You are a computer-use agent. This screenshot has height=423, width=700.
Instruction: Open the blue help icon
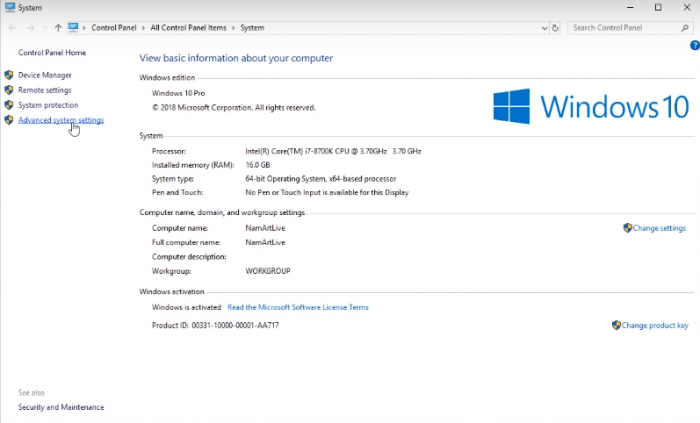coord(695,45)
